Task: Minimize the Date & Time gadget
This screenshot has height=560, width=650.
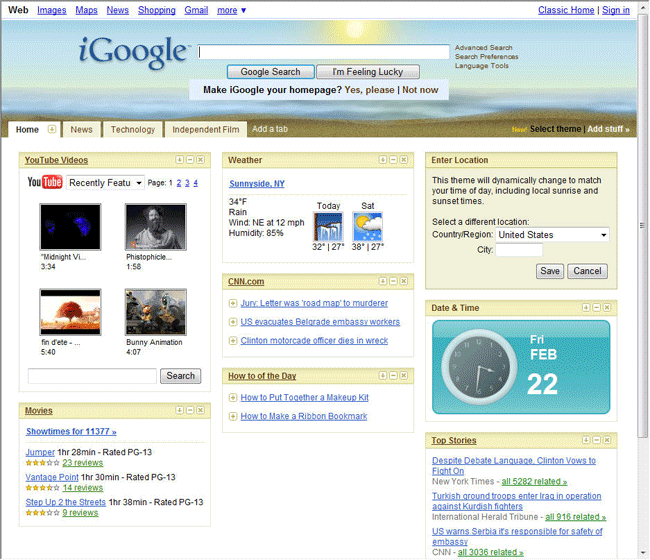Action: click(x=597, y=307)
